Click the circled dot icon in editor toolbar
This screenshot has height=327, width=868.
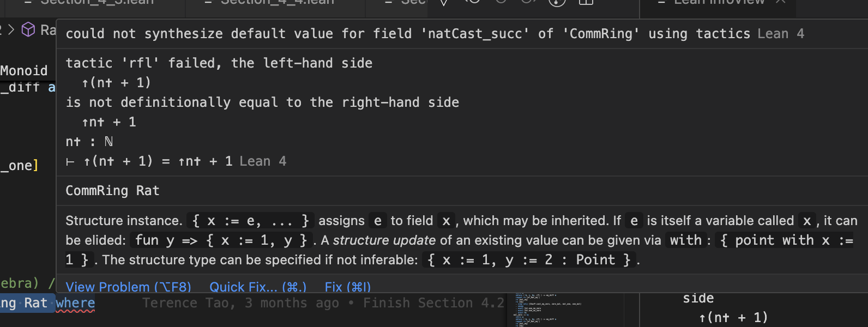point(557,2)
